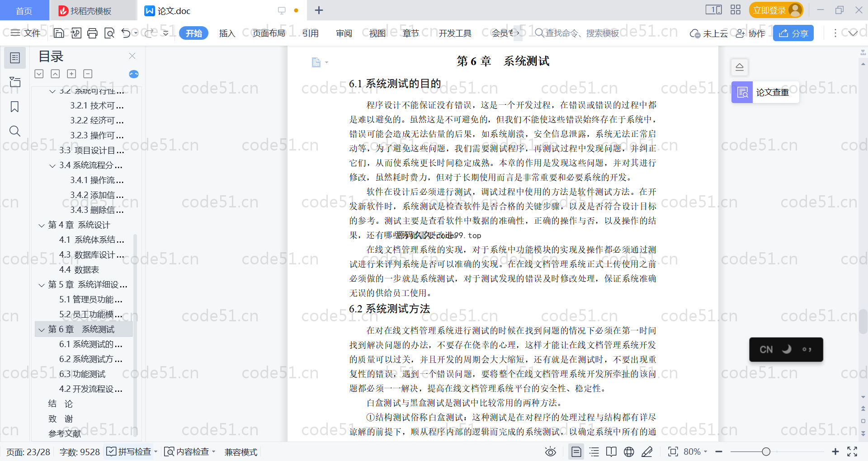The width and height of the screenshot is (868, 461).
Task: Close the 目录 outline panel
Action: 132,56
